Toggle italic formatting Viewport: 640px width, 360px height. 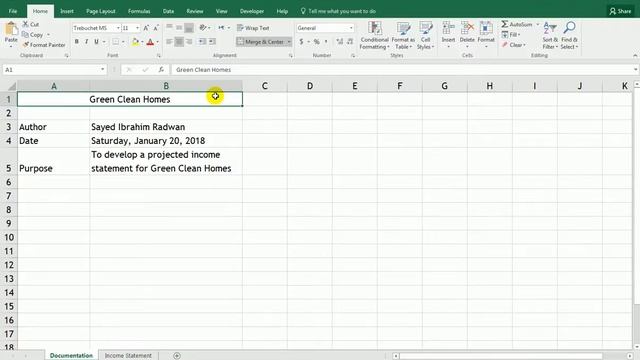pos(87,42)
